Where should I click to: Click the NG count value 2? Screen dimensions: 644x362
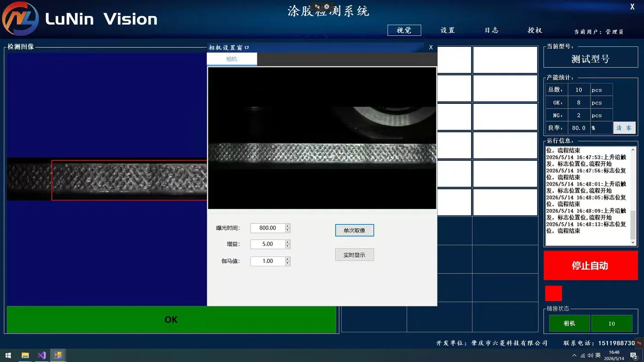point(579,115)
